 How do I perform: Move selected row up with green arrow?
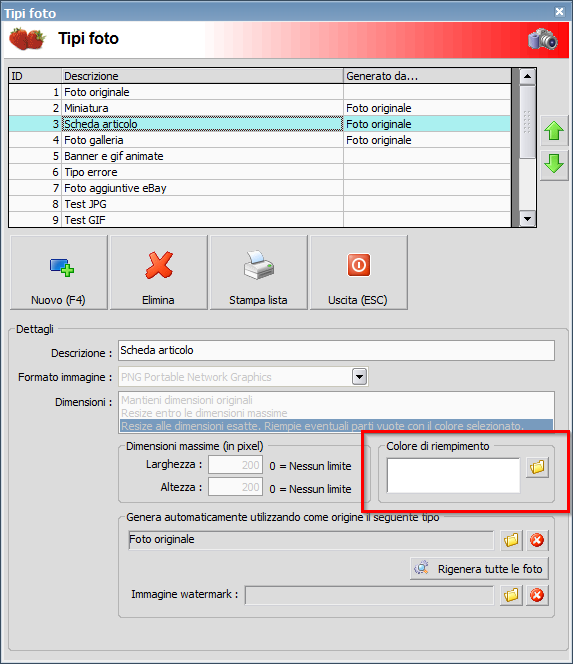pos(554,131)
